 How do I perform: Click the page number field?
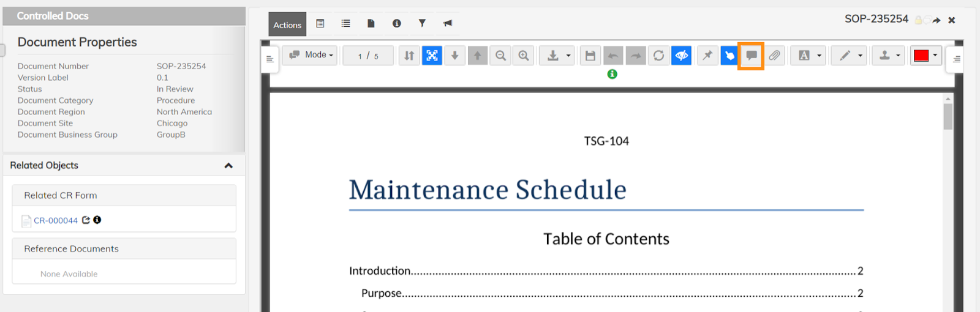click(368, 56)
